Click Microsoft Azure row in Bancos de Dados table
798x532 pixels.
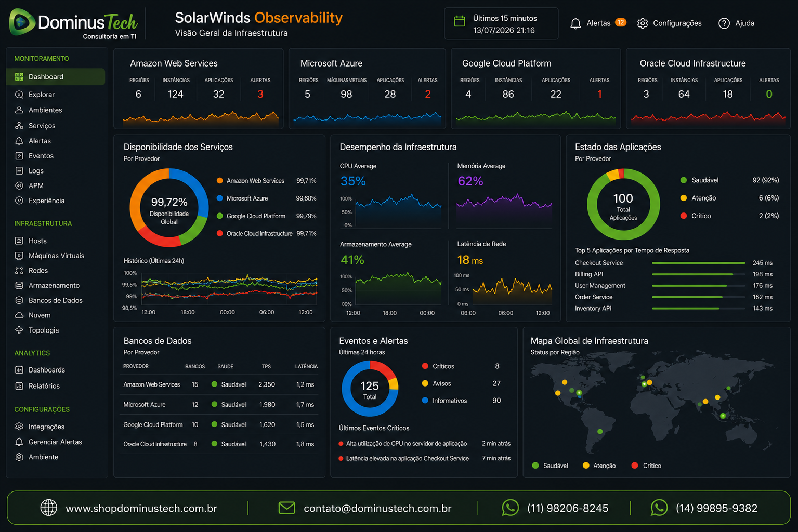tap(218, 405)
